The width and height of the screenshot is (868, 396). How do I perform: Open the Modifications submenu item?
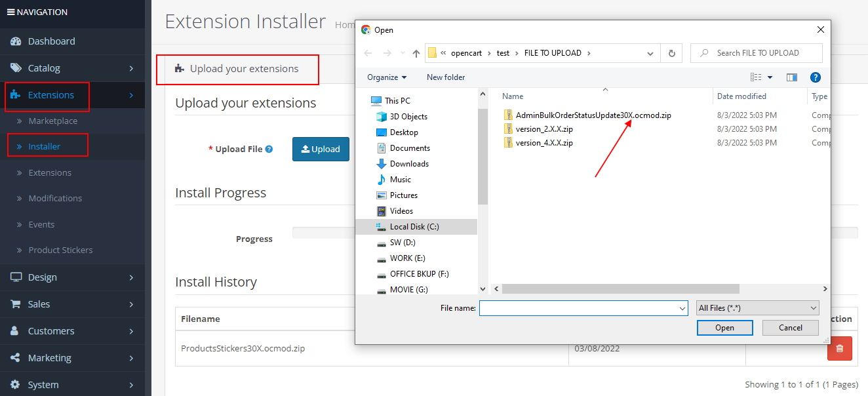tap(55, 198)
